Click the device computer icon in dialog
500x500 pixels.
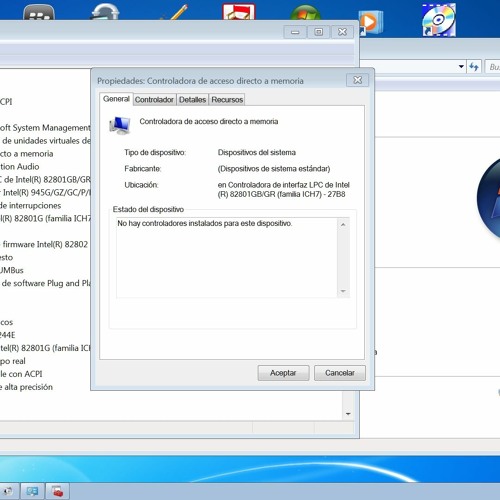point(119,125)
